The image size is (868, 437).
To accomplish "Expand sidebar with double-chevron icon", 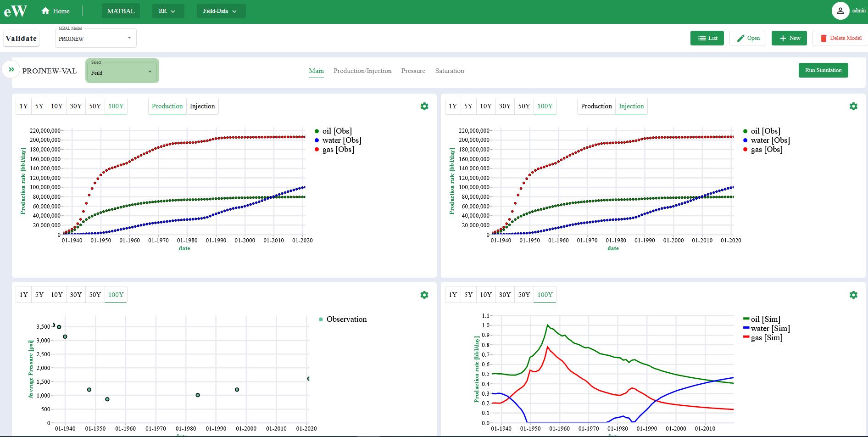I will coord(11,70).
